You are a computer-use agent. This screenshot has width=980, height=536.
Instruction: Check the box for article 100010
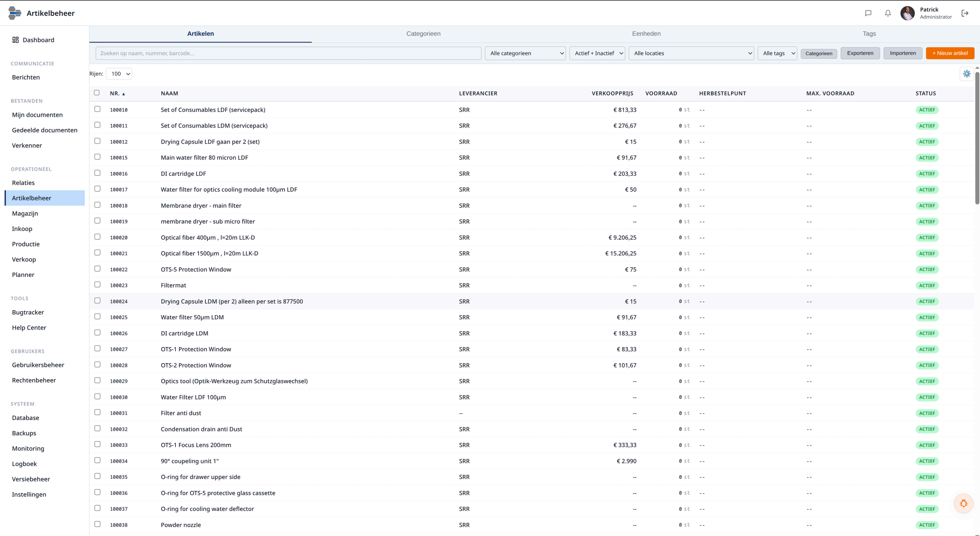click(97, 109)
